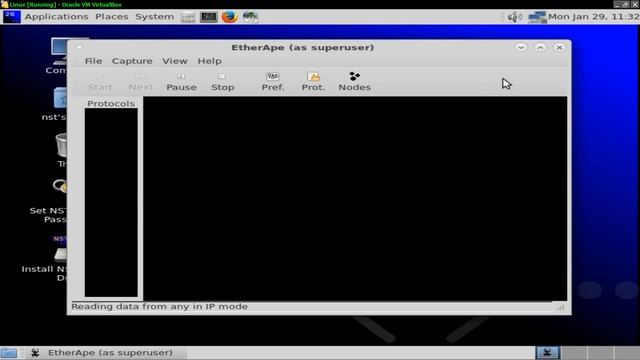Click the date and time clock

click(x=593, y=17)
